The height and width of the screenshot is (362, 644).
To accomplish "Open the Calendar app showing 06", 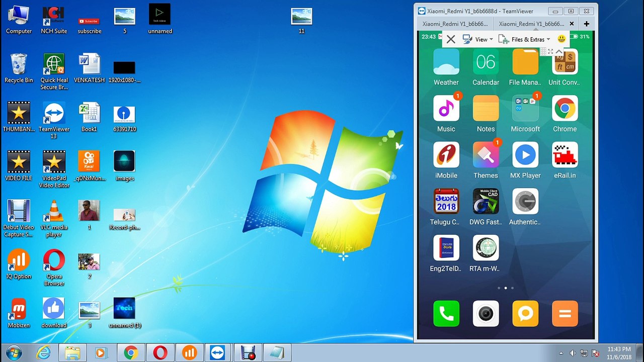I will point(486,62).
